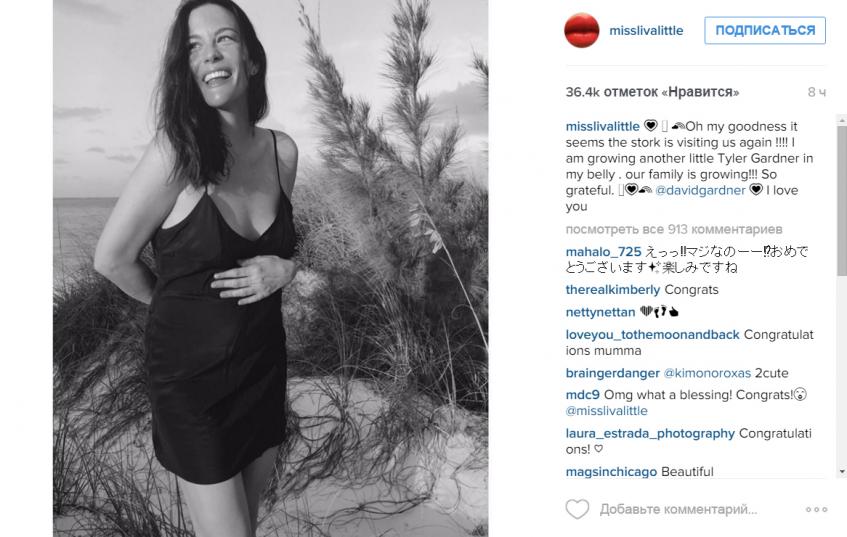Open mdc9 commenter profile

tap(582, 395)
